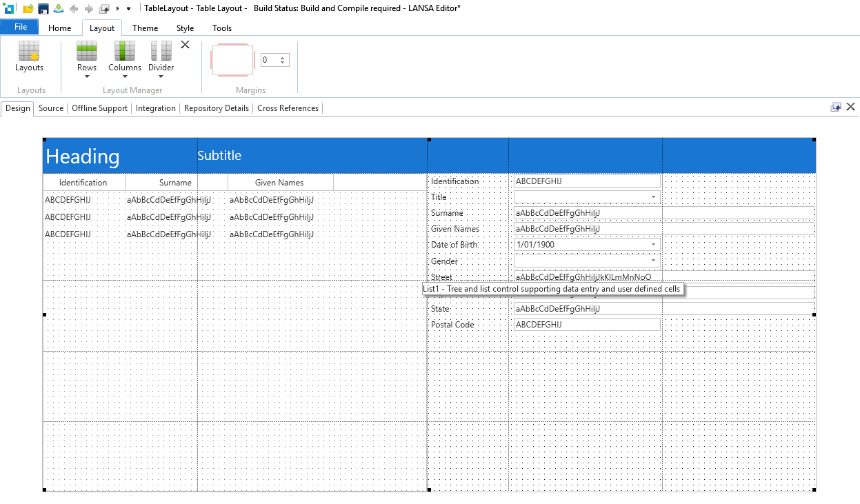
Task: Click the Divider layout icon
Action: tap(161, 52)
